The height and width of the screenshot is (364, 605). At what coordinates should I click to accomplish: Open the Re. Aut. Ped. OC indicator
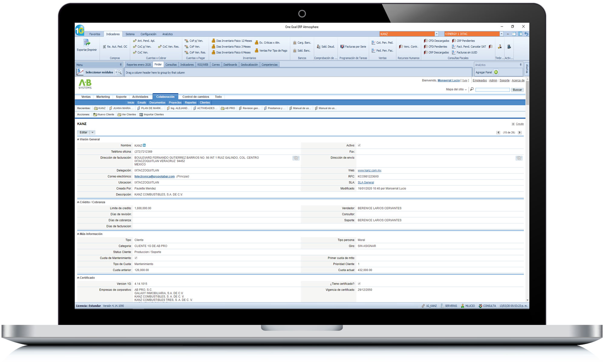coord(115,47)
